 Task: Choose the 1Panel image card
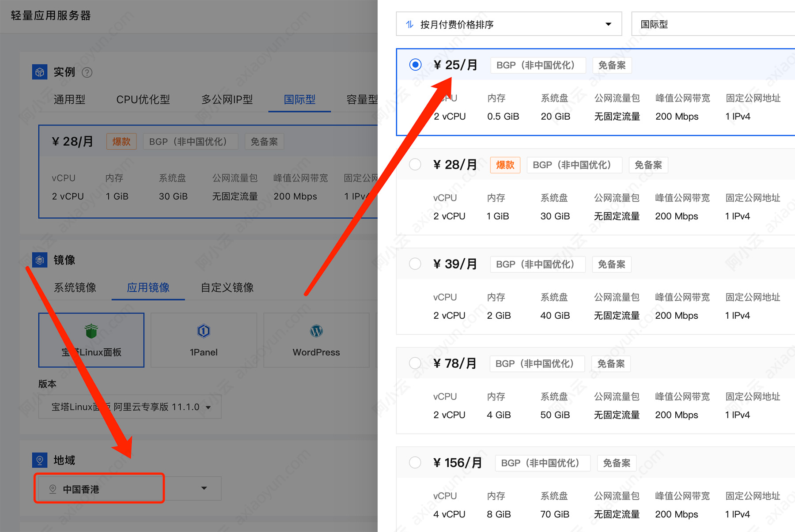[x=204, y=340]
